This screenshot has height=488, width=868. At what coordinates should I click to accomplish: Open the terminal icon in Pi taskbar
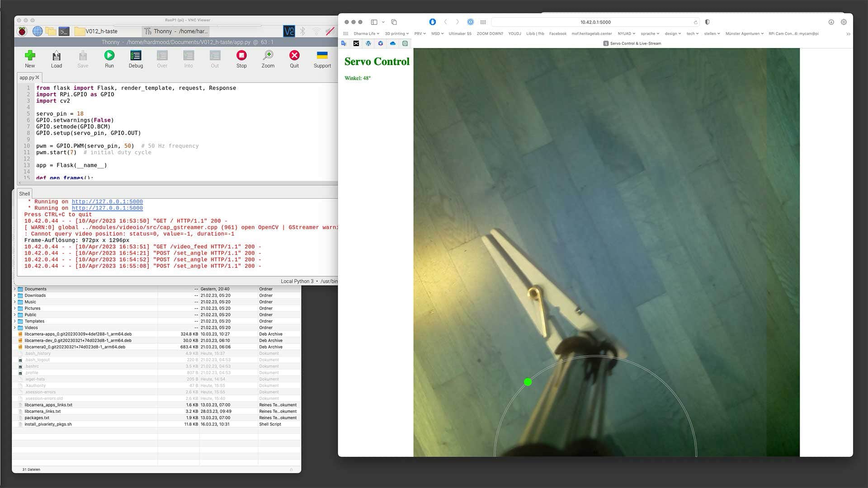pyautogui.click(x=64, y=31)
